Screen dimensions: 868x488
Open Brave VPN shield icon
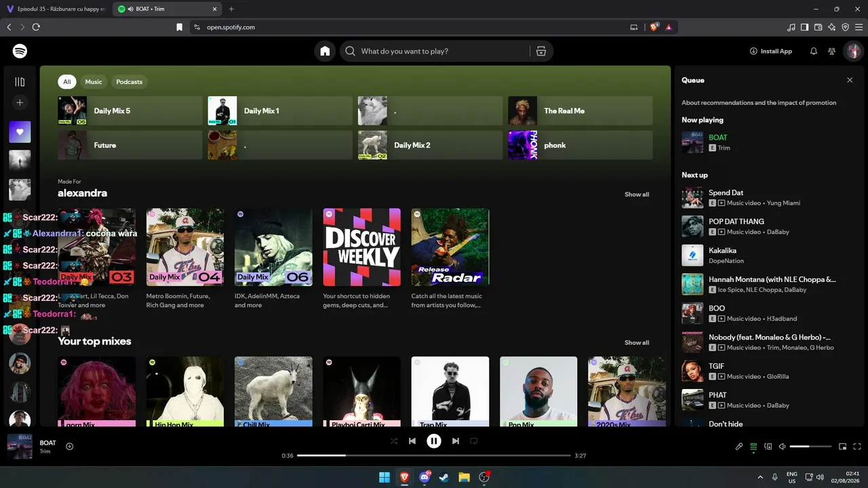[x=845, y=27]
